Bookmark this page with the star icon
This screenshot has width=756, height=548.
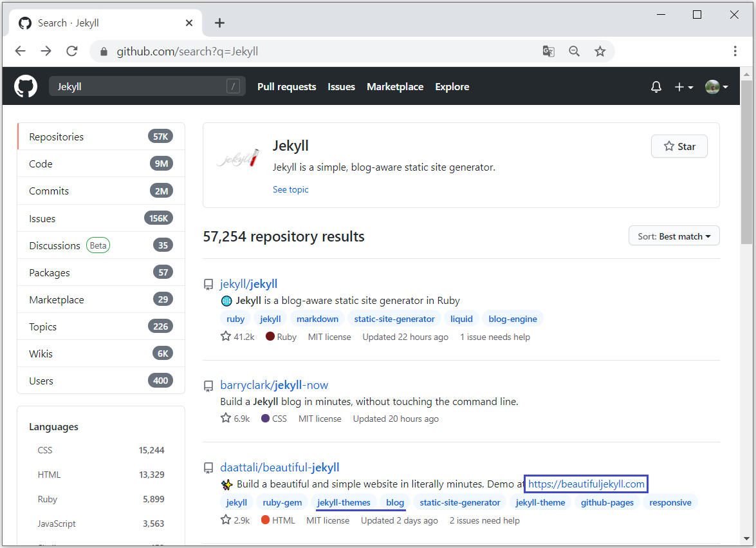(x=600, y=51)
